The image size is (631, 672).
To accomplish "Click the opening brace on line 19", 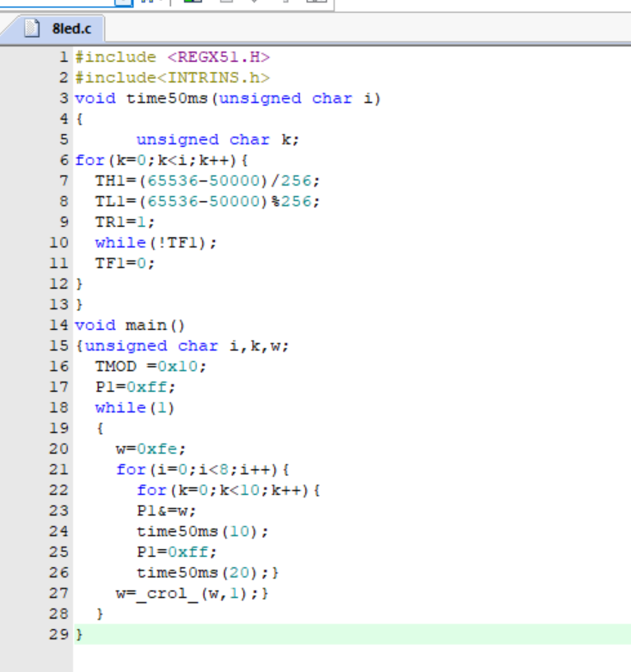I will pos(100,428).
